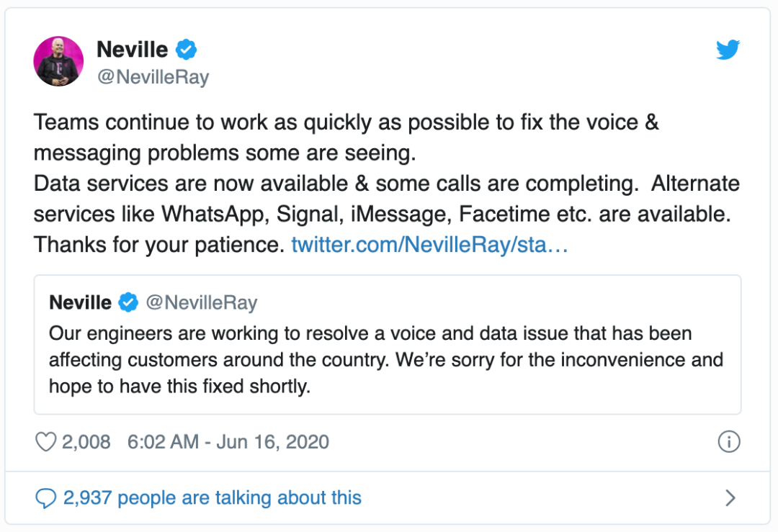
Task: Click the speech bubble reply icon
Action: click(x=45, y=498)
